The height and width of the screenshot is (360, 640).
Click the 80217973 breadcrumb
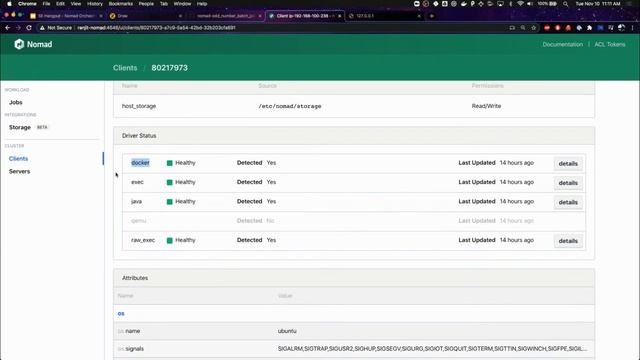click(169, 68)
